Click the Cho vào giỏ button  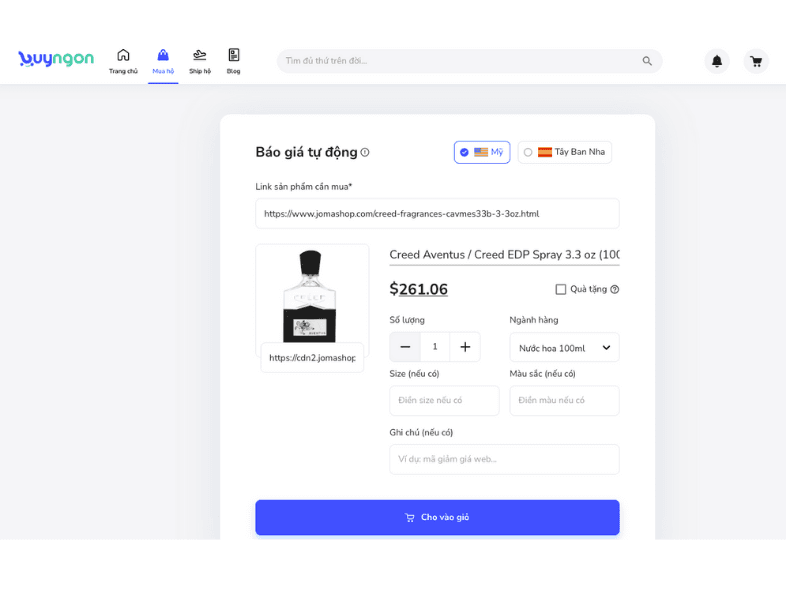tap(437, 517)
